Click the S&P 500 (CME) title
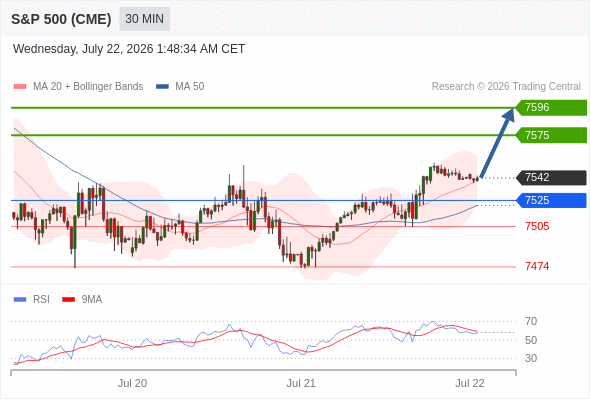590x400 pixels. point(61,19)
